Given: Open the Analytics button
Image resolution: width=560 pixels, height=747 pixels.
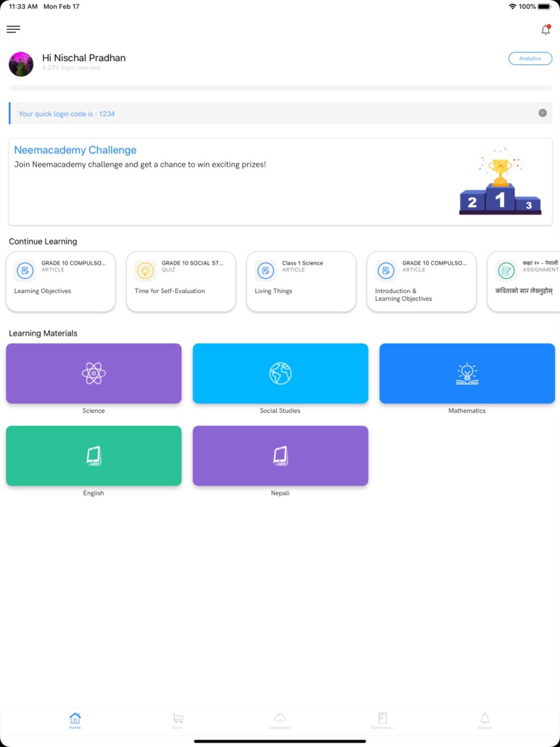Looking at the screenshot, I should pyautogui.click(x=530, y=58).
